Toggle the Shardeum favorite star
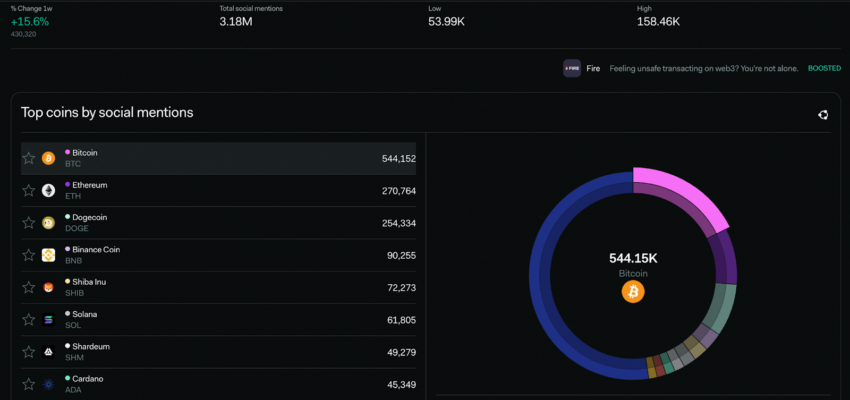This screenshot has width=850, height=400. pyautogui.click(x=29, y=352)
